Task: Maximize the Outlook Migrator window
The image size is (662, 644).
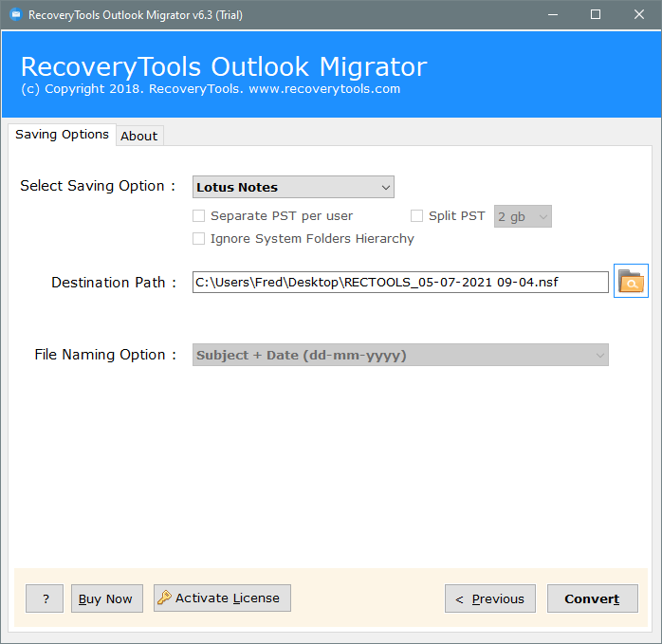Action: 596,15
